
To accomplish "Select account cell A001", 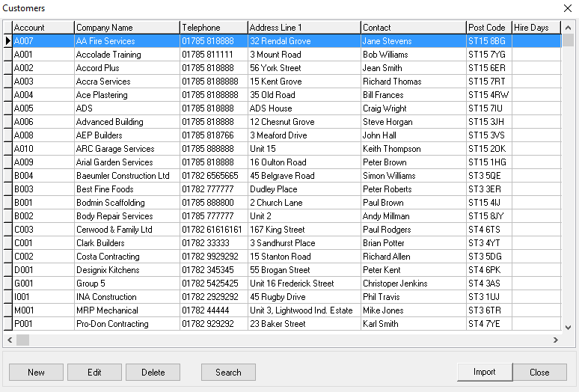I will pyautogui.click(x=43, y=55).
